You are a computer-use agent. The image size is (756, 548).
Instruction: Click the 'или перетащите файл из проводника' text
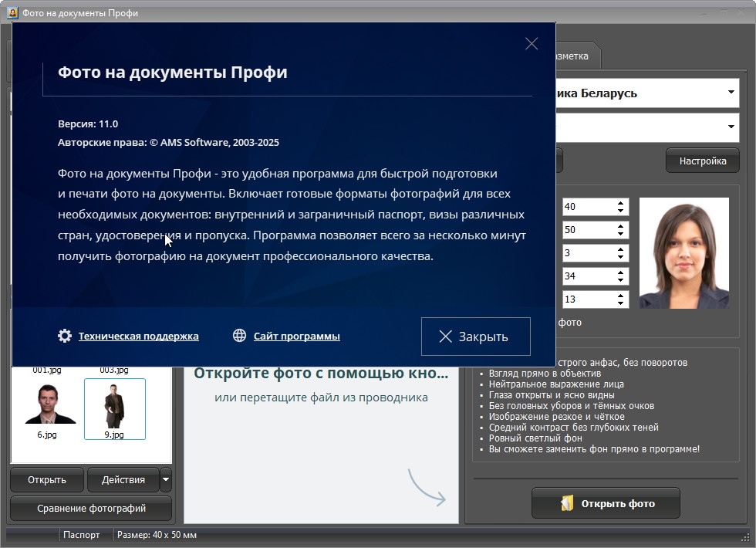(321, 397)
